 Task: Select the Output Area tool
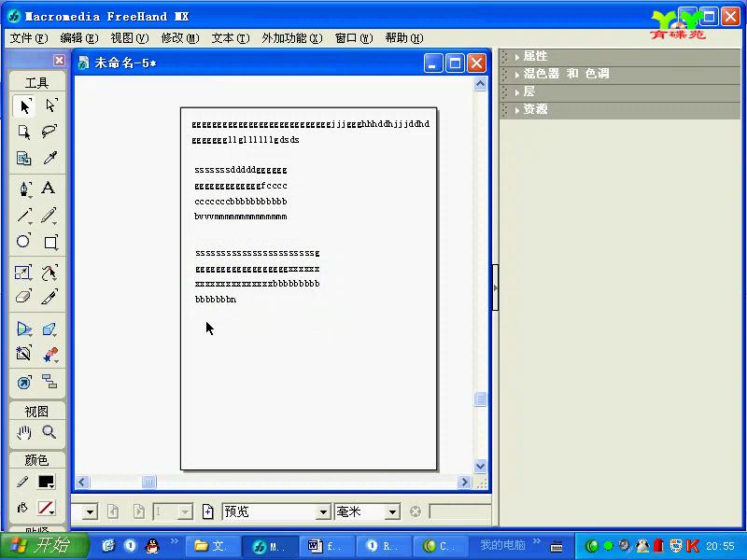pyautogui.click(x=24, y=158)
